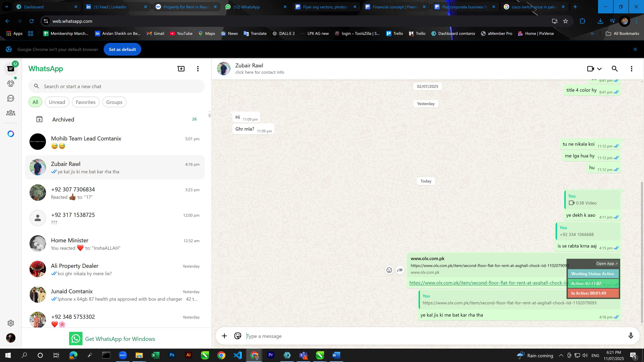Record a voice message with microphone
This screenshot has width=644, height=362.
click(x=631, y=336)
